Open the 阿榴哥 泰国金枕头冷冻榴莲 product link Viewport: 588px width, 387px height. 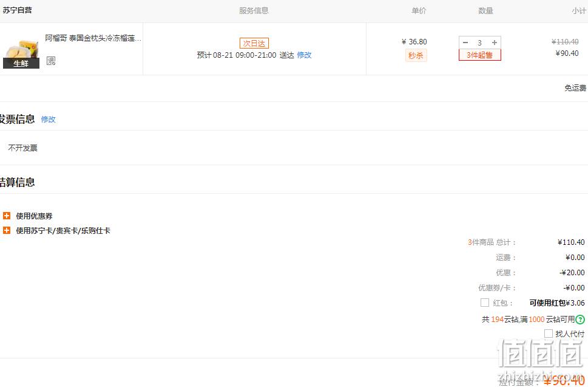pos(93,38)
